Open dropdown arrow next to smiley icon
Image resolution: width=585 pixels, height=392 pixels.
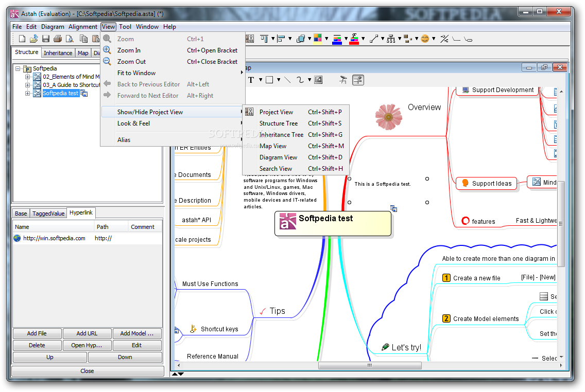pos(434,39)
